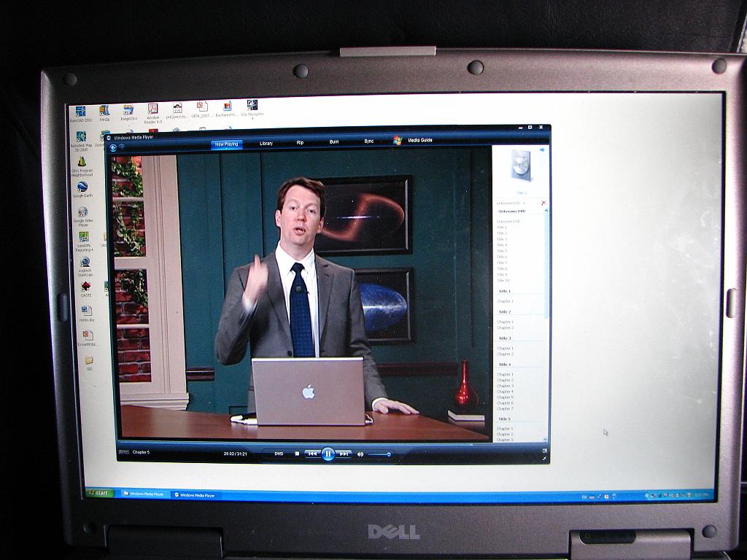Pause the DVD playback

[328, 454]
